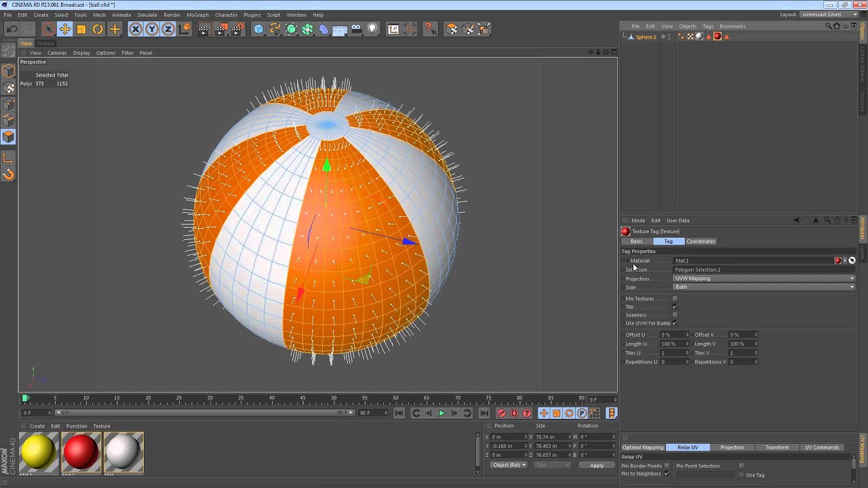Click the green NURBS generator icon

tap(292, 29)
